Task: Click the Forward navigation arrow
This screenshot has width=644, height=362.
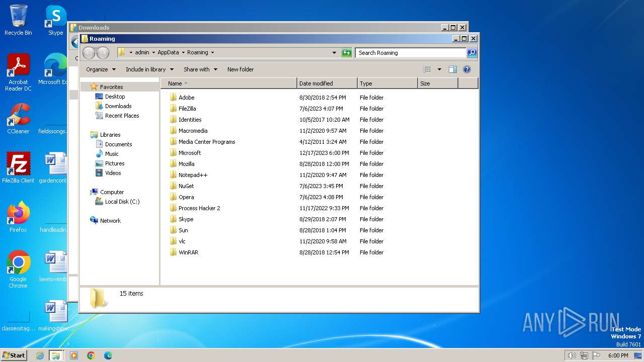Action: click(103, 52)
